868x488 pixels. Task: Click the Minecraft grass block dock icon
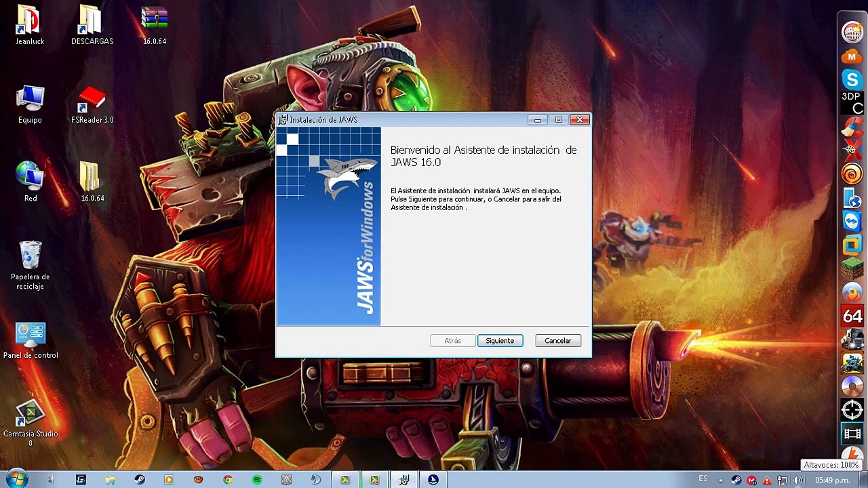pyautogui.click(x=852, y=268)
